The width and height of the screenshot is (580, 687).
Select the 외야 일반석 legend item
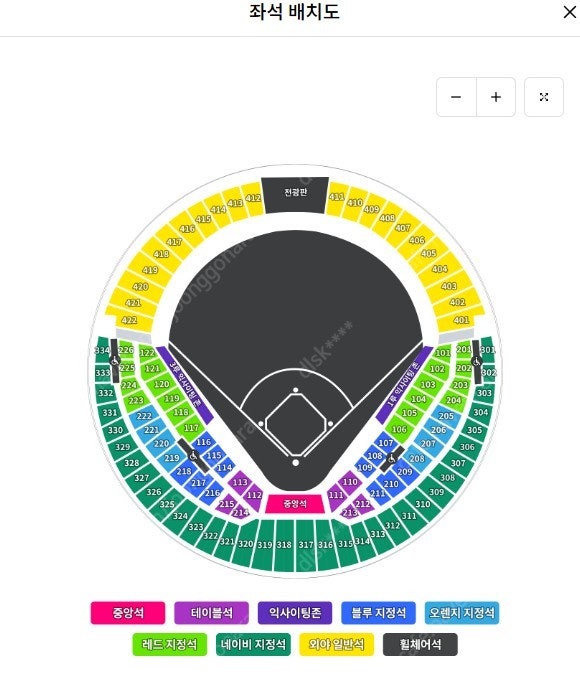[336, 645]
